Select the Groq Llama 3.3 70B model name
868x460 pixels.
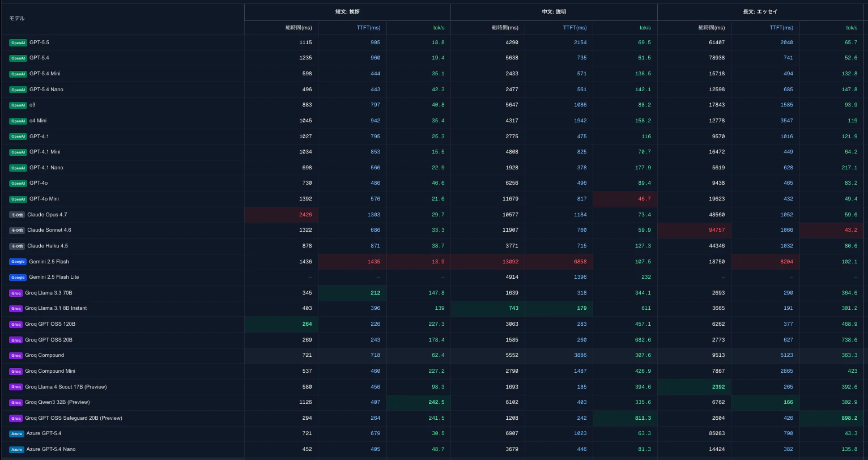49,293
